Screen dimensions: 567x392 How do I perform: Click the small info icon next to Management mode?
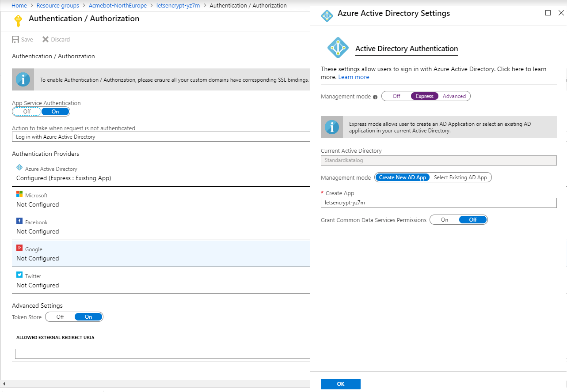(x=375, y=97)
